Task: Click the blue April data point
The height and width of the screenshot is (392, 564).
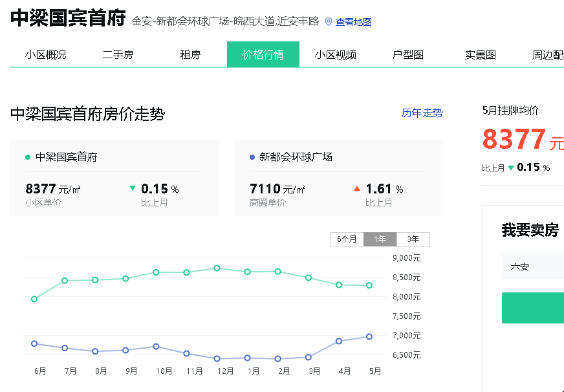Action: (x=338, y=342)
